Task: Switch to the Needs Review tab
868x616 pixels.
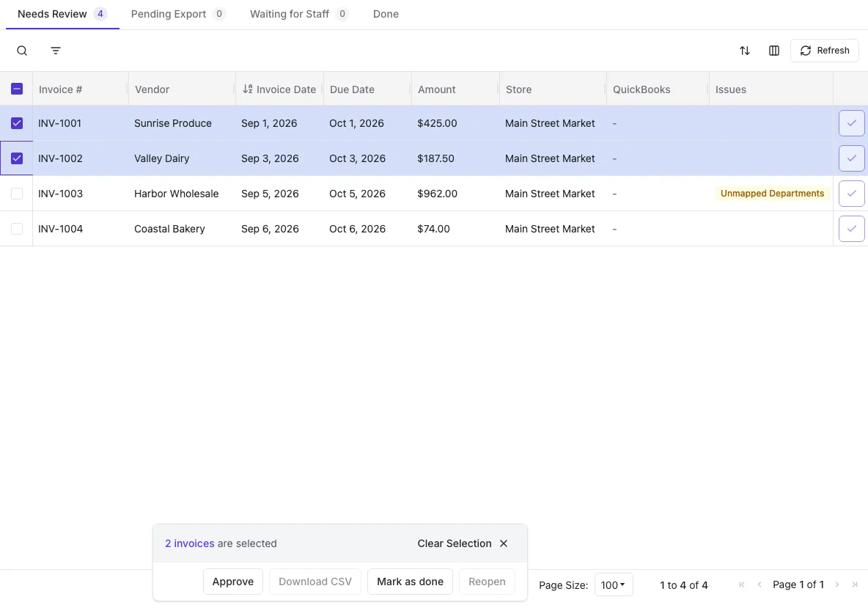Action: pos(62,14)
